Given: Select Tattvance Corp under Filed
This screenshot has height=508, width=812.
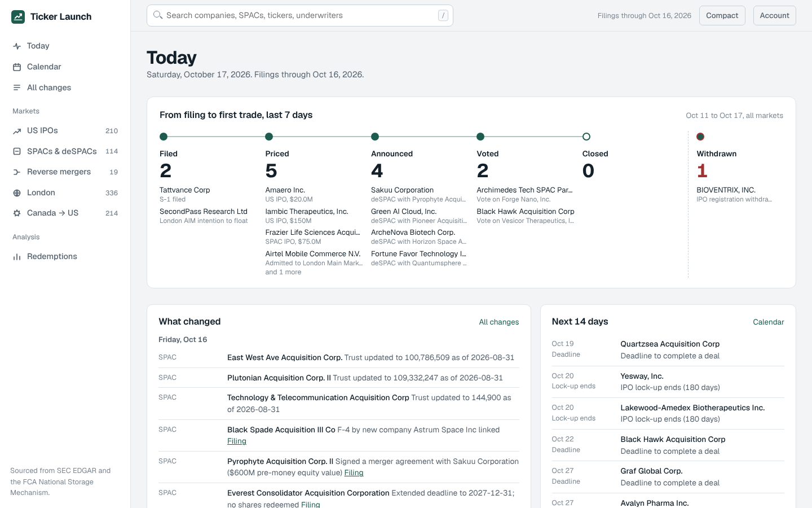Looking at the screenshot, I should tap(184, 190).
